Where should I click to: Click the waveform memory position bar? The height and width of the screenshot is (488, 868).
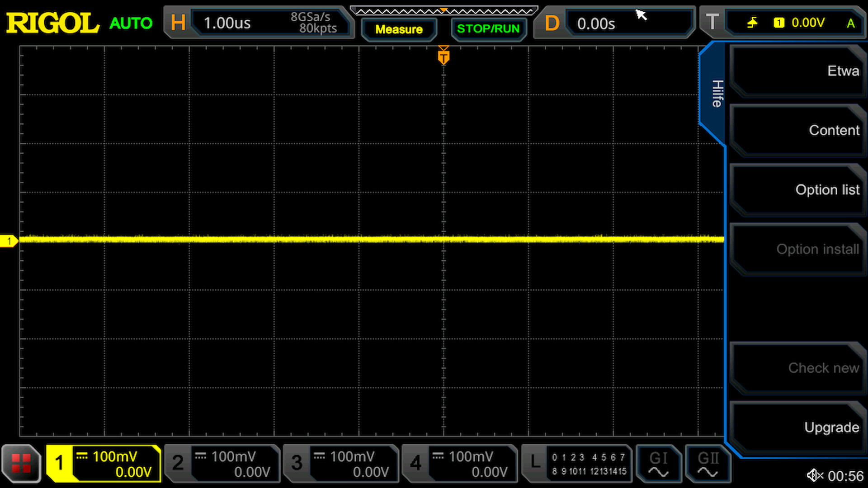444,11
